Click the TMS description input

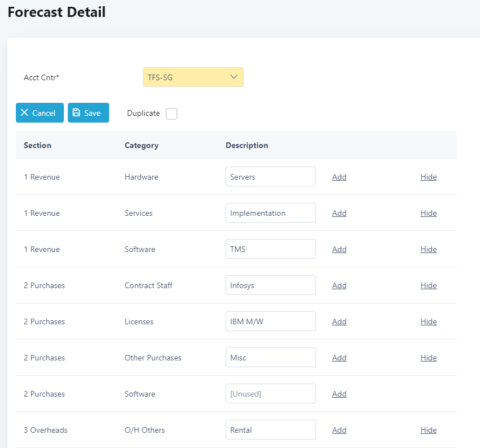click(270, 249)
